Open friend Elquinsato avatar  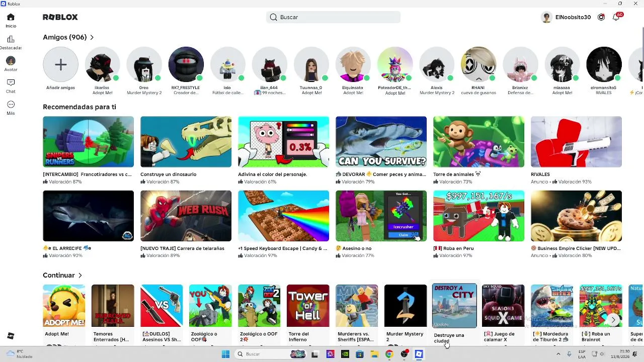(353, 64)
